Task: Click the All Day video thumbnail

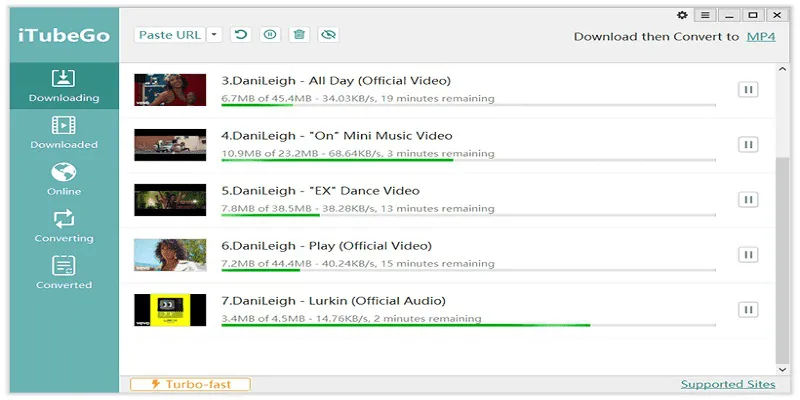Action: pos(170,90)
